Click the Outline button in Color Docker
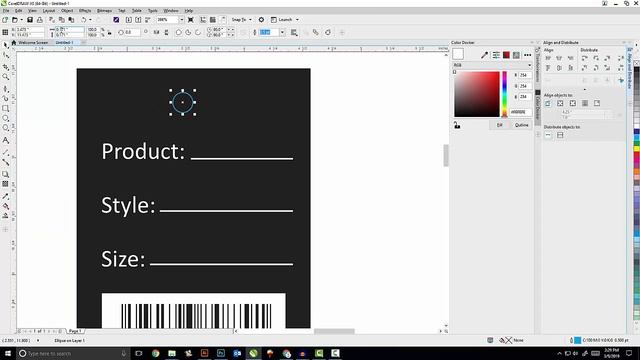The height and width of the screenshot is (360, 640). click(x=521, y=125)
